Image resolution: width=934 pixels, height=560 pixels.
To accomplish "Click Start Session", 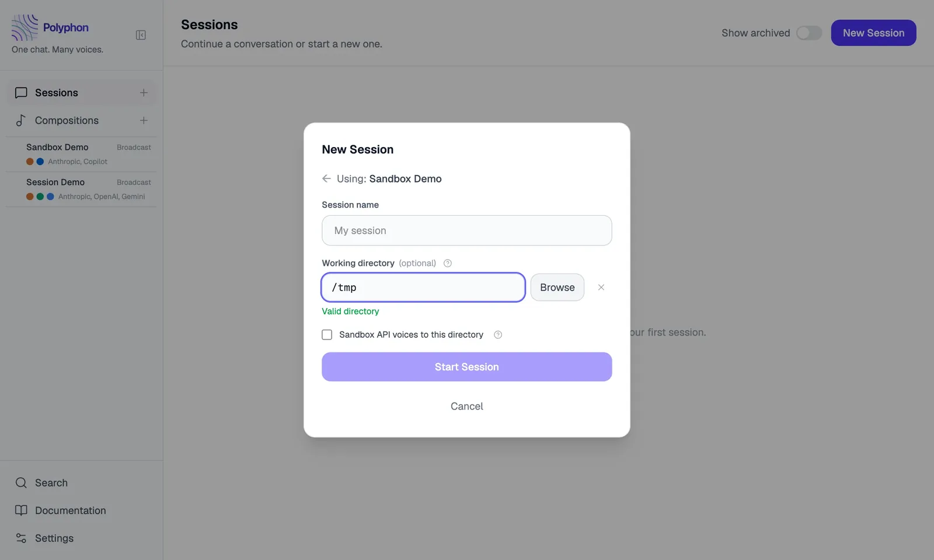I will pos(466,366).
